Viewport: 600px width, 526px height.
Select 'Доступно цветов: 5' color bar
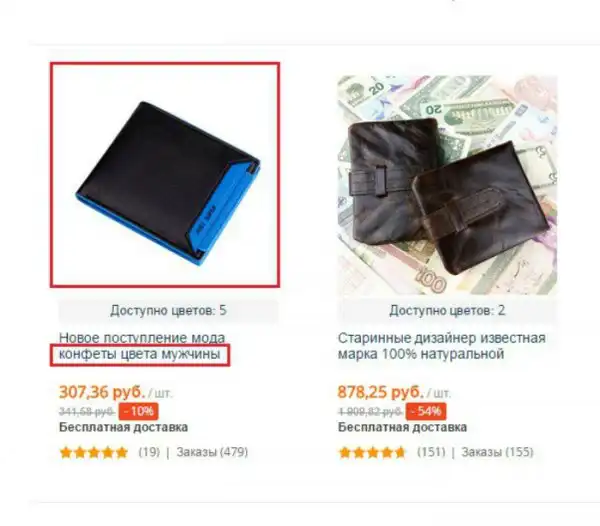pyautogui.click(x=168, y=310)
